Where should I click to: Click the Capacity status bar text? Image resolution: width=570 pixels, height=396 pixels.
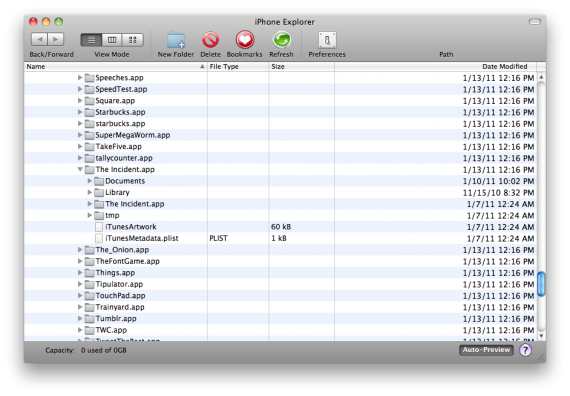pyautogui.click(x=86, y=350)
